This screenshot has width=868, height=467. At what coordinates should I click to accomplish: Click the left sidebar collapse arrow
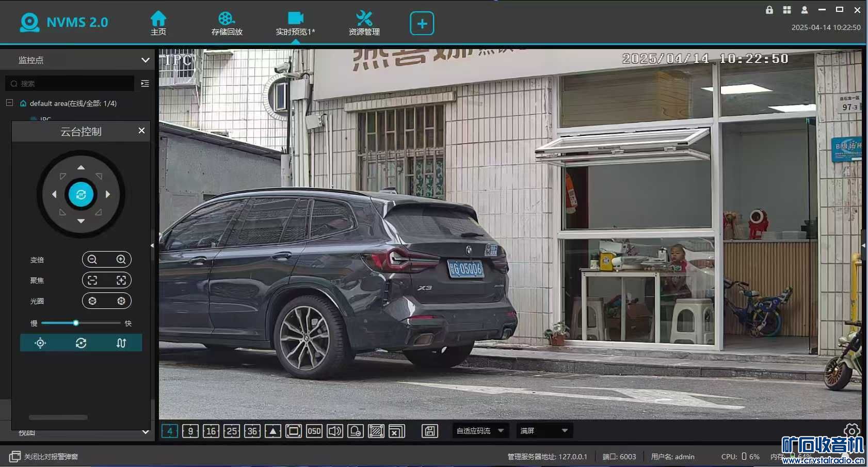[x=152, y=245]
